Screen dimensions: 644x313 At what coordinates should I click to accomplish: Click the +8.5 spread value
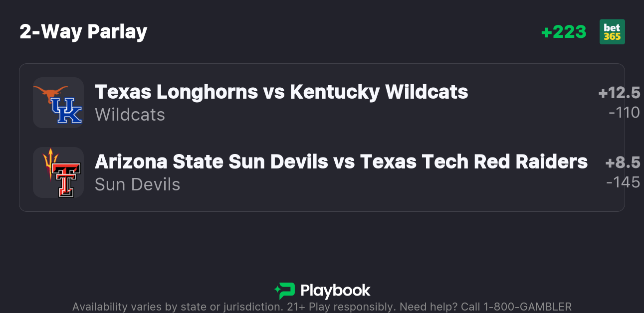[x=623, y=163]
